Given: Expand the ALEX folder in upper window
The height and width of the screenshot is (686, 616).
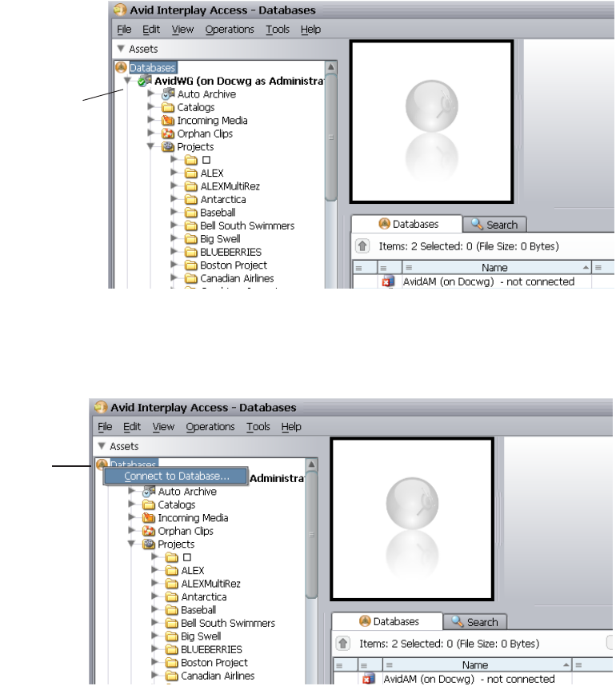Looking at the screenshot, I should click(x=174, y=173).
